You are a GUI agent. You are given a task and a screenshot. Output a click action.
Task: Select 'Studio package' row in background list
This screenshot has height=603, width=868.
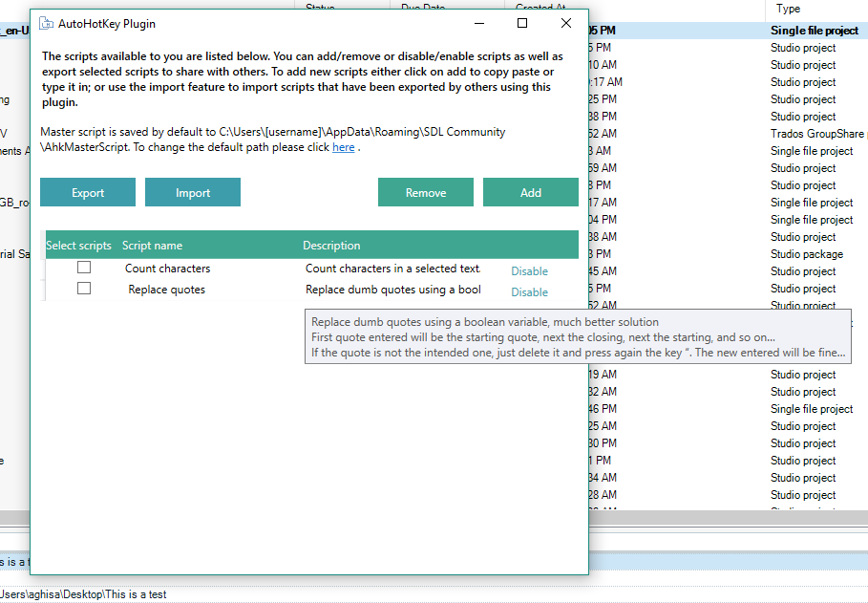(807, 254)
